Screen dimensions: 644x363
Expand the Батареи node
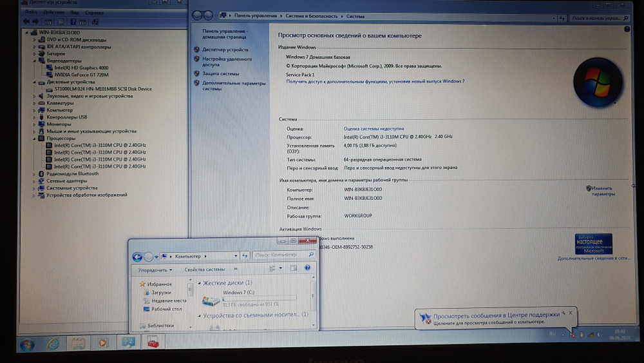coord(35,54)
